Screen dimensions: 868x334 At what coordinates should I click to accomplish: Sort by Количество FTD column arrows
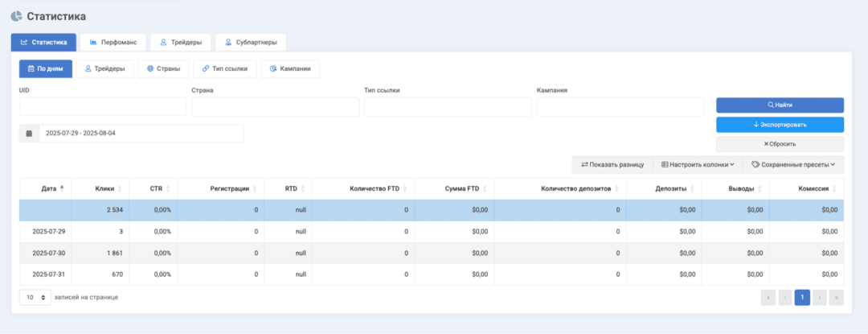tap(405, 189)
